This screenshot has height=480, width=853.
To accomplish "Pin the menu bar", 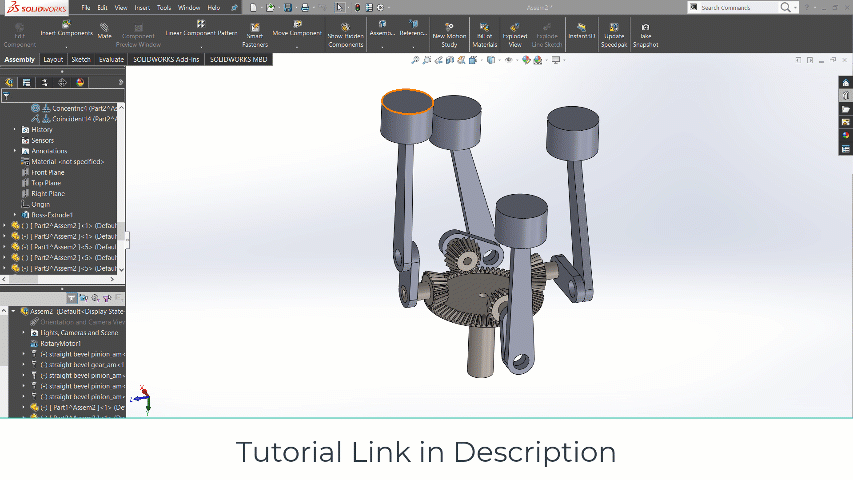I will click(x=234, y=8).
